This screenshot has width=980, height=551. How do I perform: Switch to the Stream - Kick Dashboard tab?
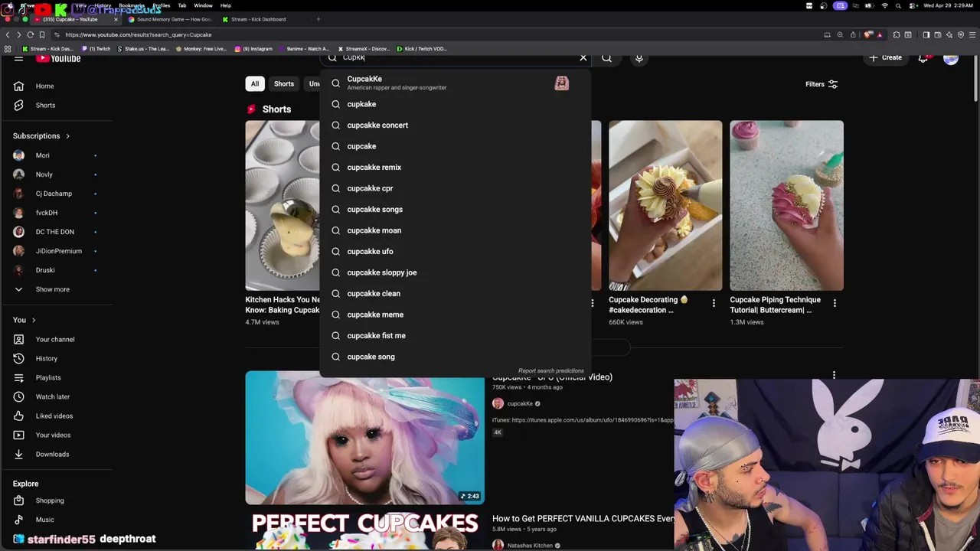(x=258, y=19)
